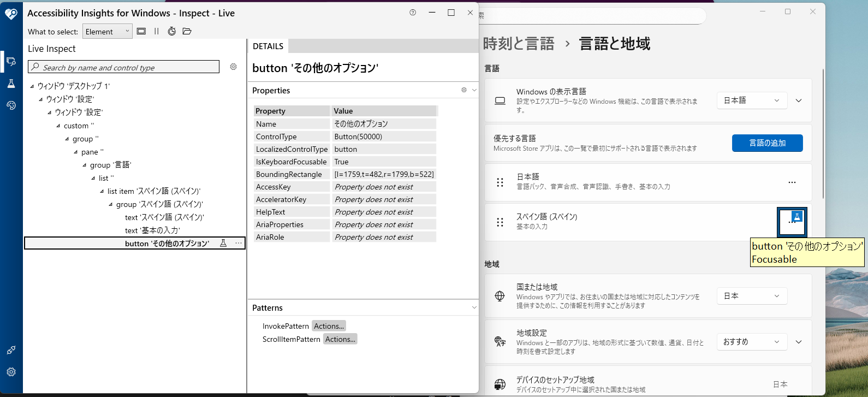Go back to 時刻と言語 breadcrumb
The width and height of the screenshot is (868, 397).
click(519, 44)
